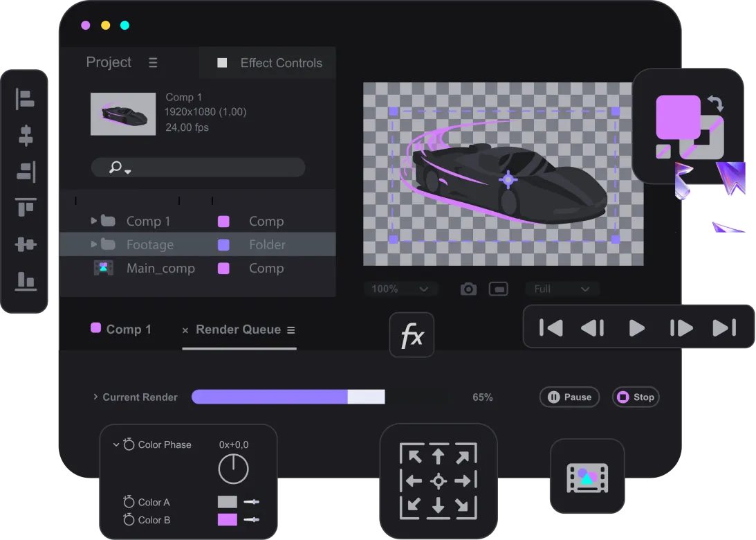Jump to first frame

click(x=551, y=327)
